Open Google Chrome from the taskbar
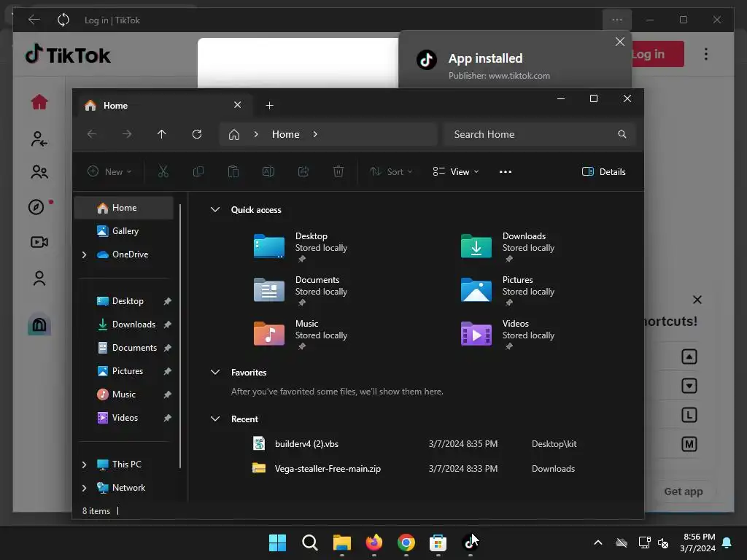 pos(406,542)
